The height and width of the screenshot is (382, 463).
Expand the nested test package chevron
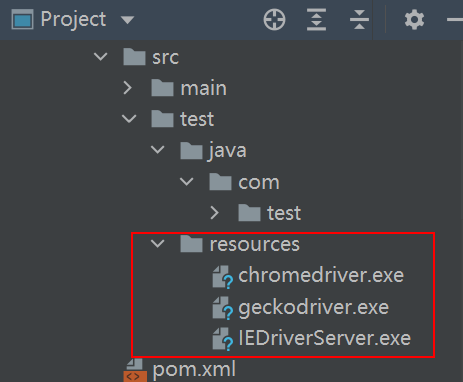point(214,213)
